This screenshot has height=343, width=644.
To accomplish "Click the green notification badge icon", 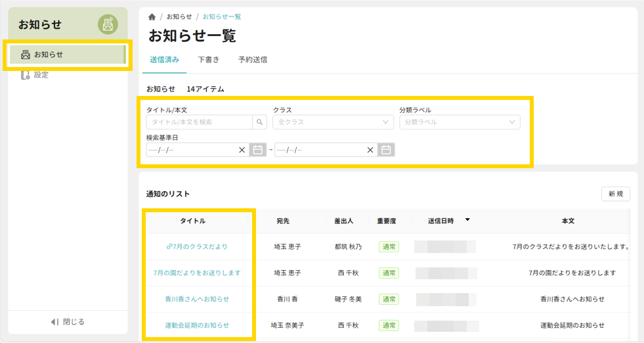I will click(x=108, y=24).
